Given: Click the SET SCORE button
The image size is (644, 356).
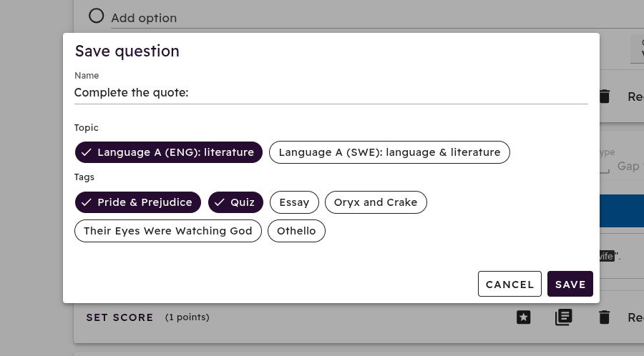Looking at the screenshot, I should [x=119, y=317].
